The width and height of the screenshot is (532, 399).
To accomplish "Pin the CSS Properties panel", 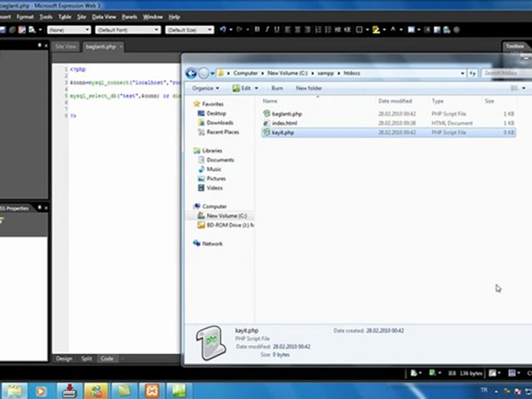I will tap(39, 207).
